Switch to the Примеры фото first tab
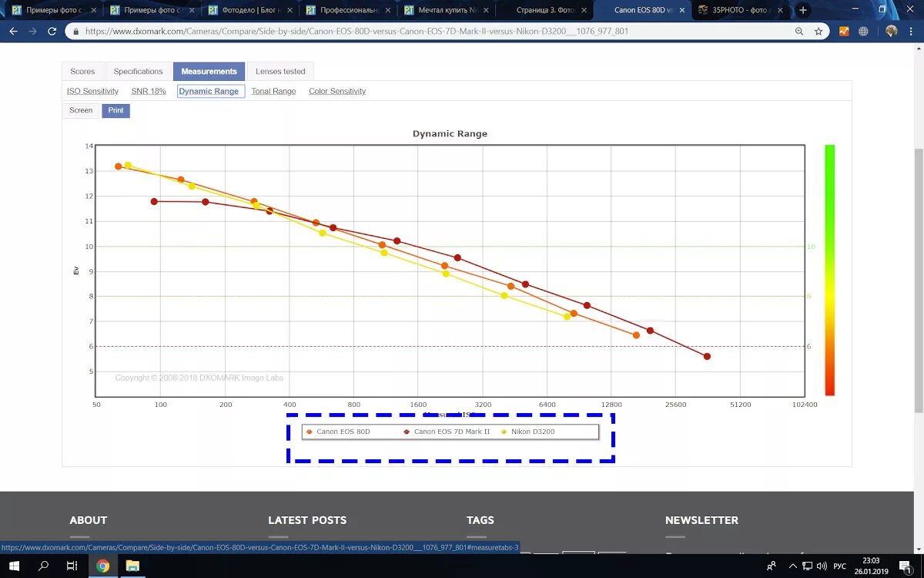The width and height of the screenshot is (924, 578). [x=54, y=11]
